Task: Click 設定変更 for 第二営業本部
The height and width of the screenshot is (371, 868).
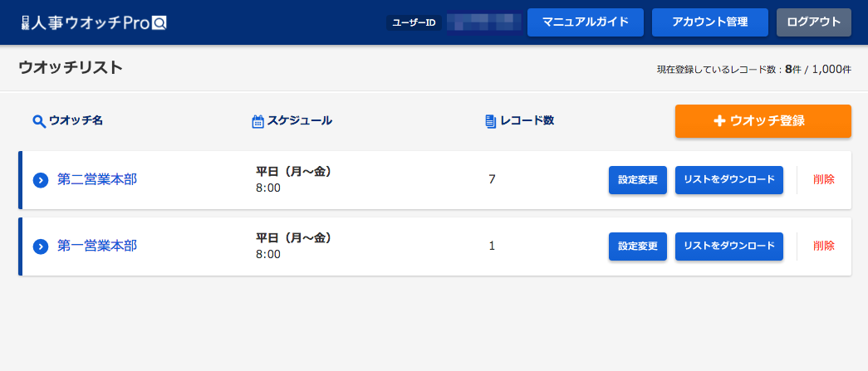Action: coord(638,180)
